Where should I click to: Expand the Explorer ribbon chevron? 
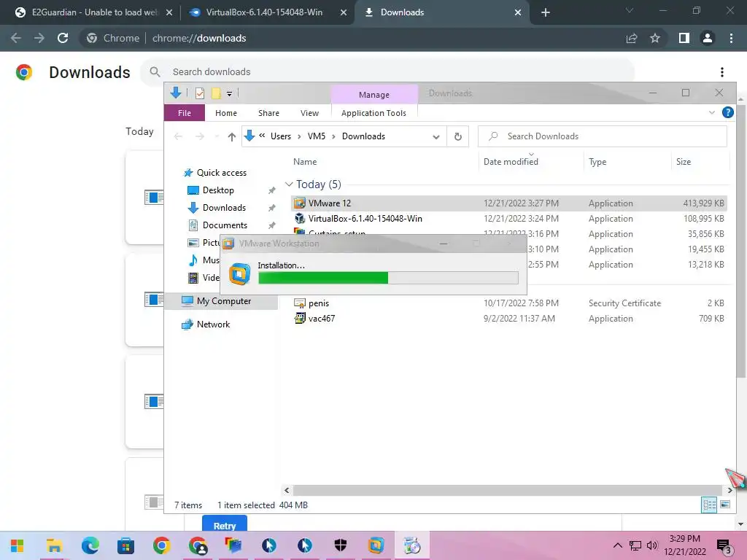pos(712,112)
